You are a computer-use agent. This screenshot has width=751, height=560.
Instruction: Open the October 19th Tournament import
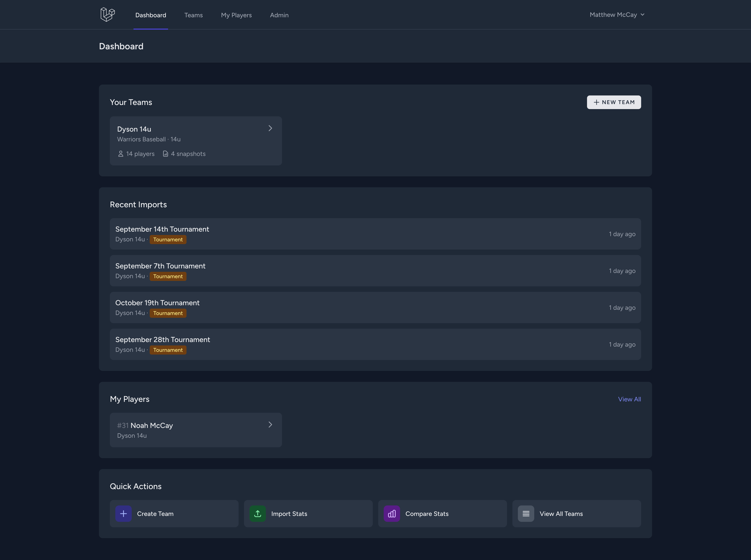375,307
